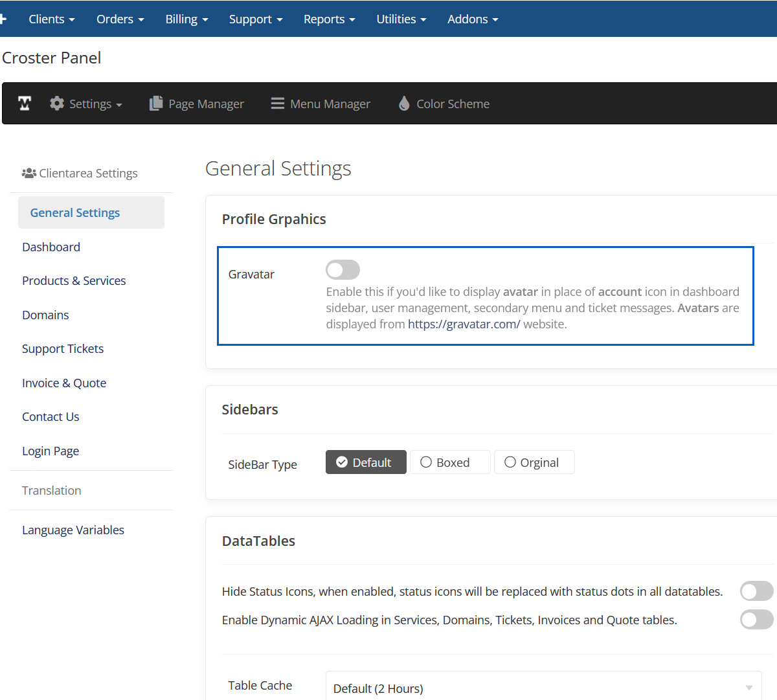Open Page Manager via its pages icon
Image resolution: width=777 pixels, height=700 pixels.
pos(156,104)
